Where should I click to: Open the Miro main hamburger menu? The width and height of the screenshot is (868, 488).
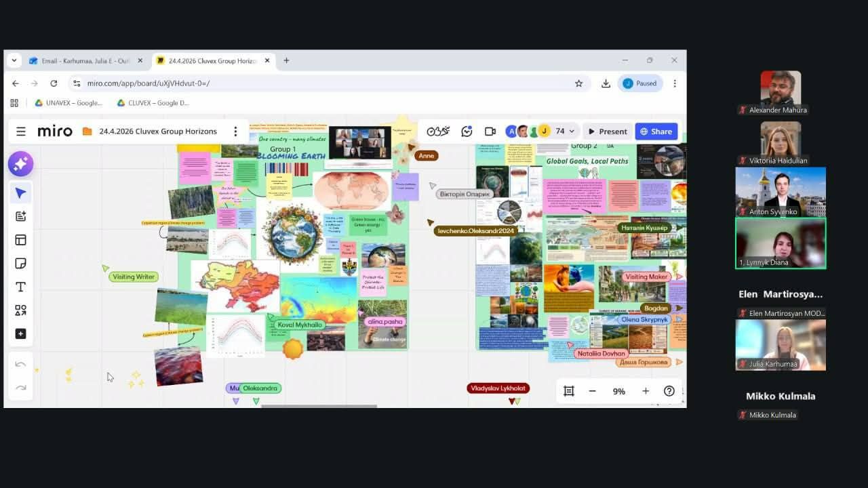(21, 131)
